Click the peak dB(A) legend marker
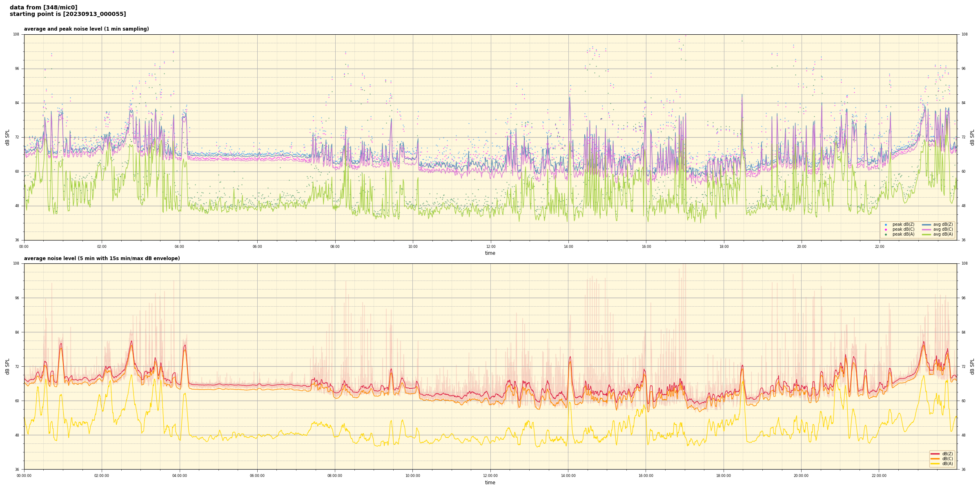Viewport: 980px width, 490px height. (886, 234)
